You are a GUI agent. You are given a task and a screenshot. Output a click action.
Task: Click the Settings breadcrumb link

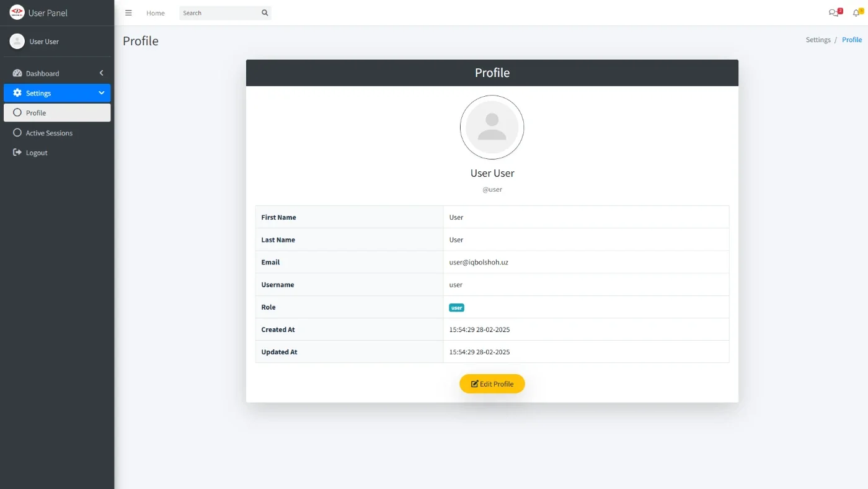tap(818, 40)
